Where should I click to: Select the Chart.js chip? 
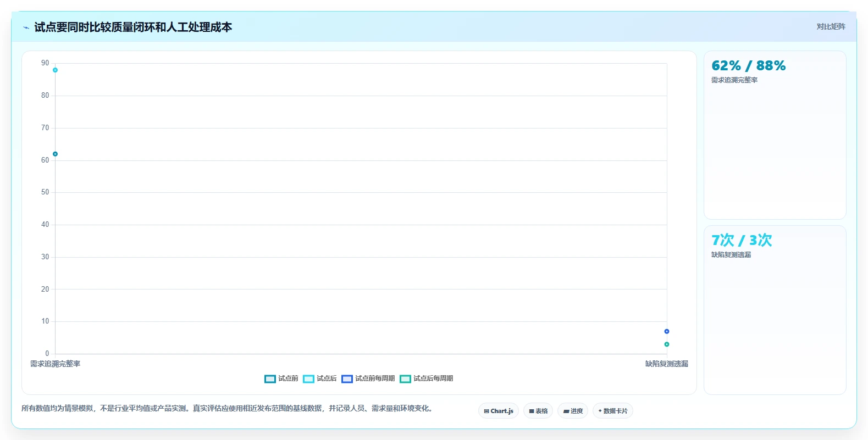[499, 411]
